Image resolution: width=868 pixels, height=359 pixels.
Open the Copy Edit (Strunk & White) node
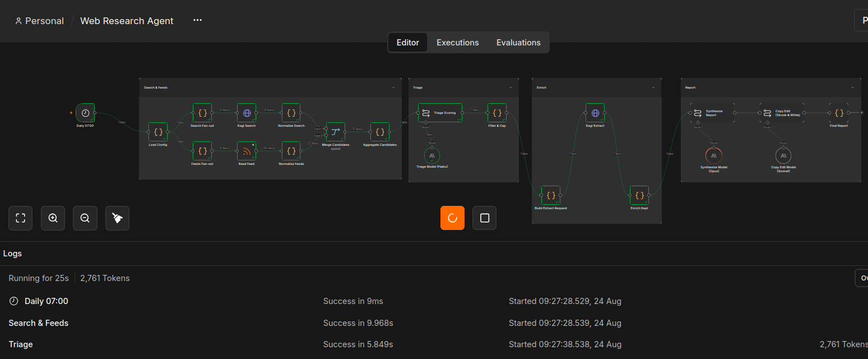coord(782,113)
